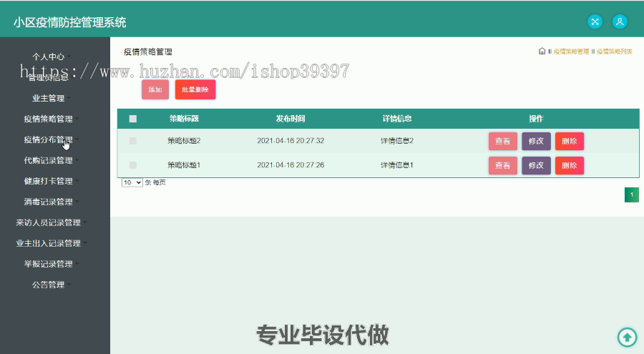Click the home icon in breadcrumb
The image size is (644, 354).
pyautogui.click(x=542, y=51)
